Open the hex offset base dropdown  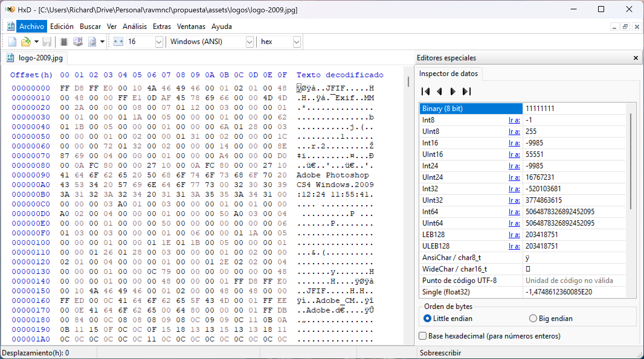click(297, 42)
